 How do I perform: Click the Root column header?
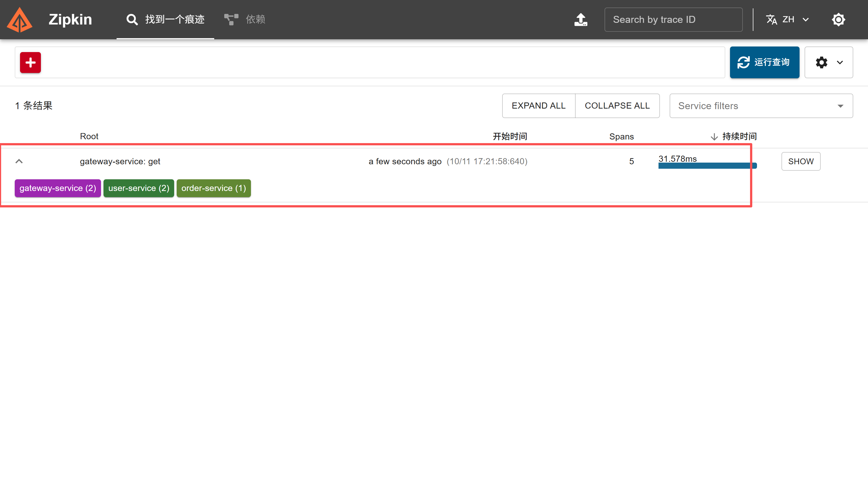point(89,136)
